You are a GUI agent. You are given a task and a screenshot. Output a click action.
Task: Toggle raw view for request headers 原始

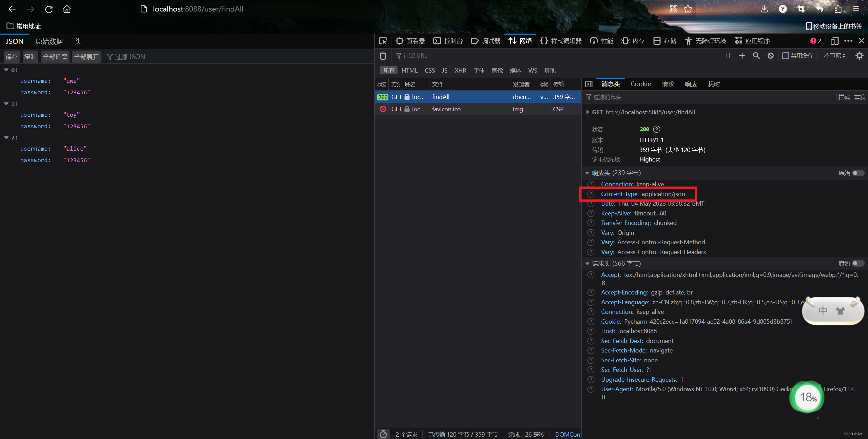coord(858,264)
